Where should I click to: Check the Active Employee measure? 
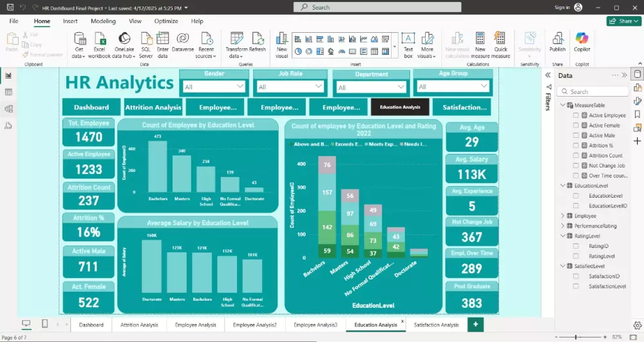[576, 115]
